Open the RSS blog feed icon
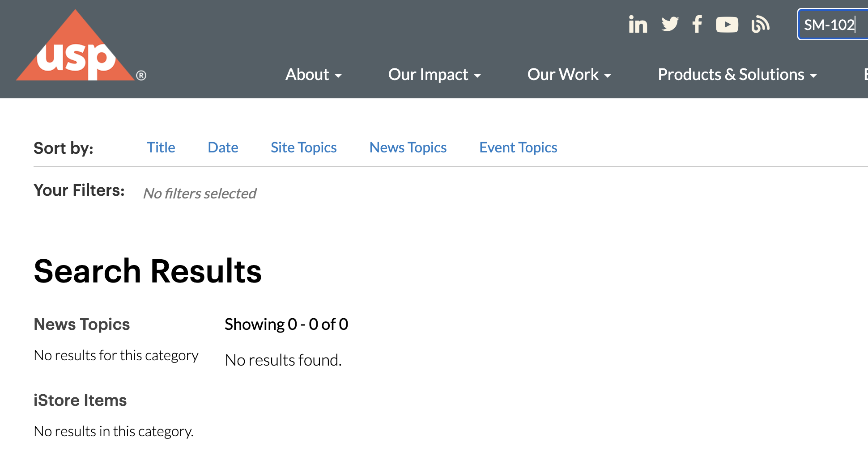 pos(760,25)
